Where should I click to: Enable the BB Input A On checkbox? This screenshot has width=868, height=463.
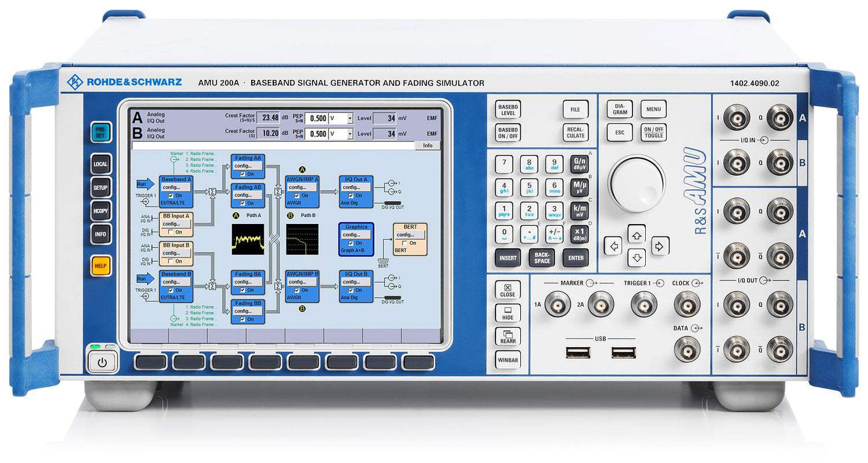[171, 232]
